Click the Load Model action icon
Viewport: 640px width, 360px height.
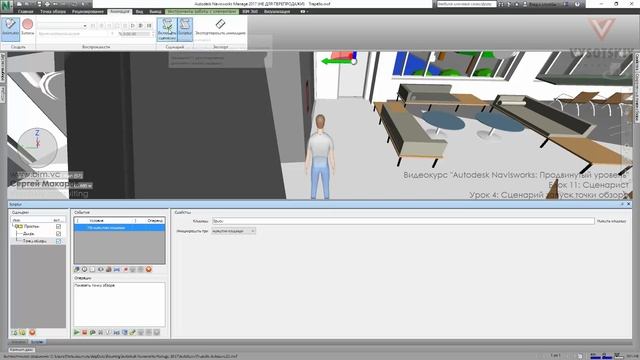pyautogui.click(x=133, y=332)
